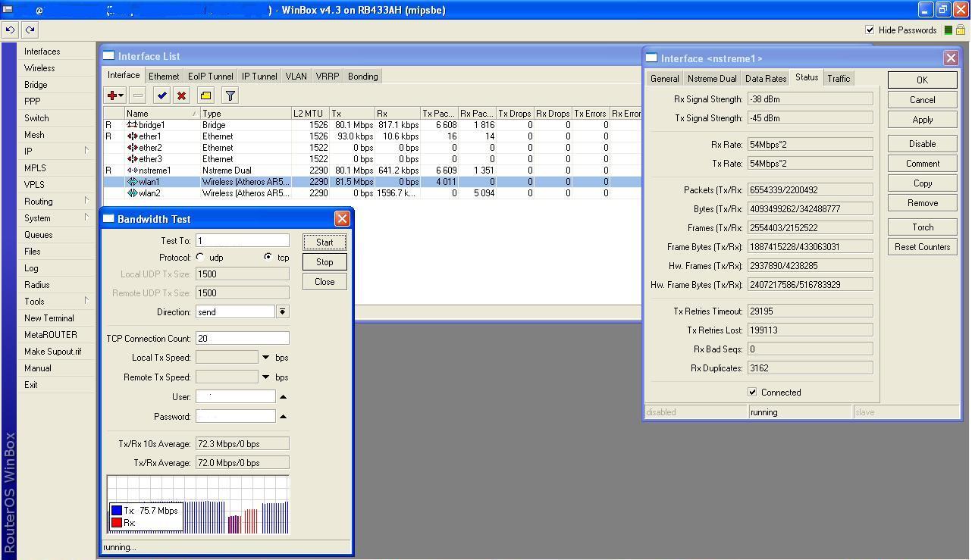Select the nstreme1 row in Interface List
972x560 pixels.
372,171
